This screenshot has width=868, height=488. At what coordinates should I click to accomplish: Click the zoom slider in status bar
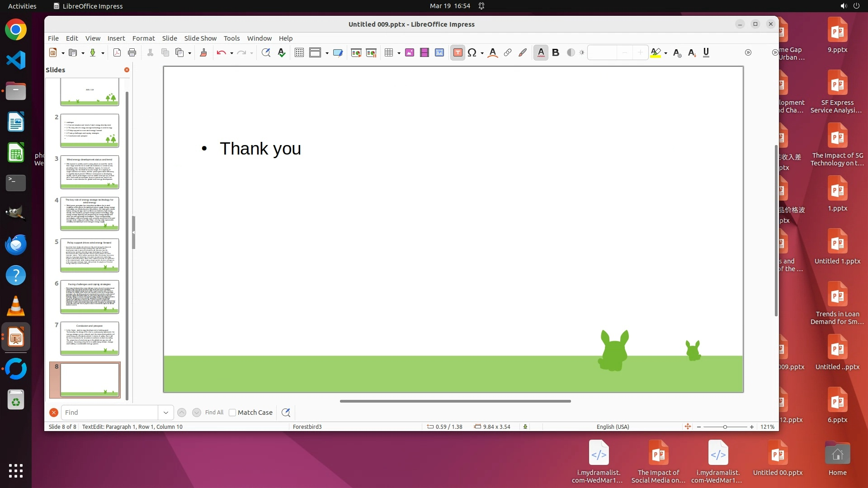tap(725, 427)
